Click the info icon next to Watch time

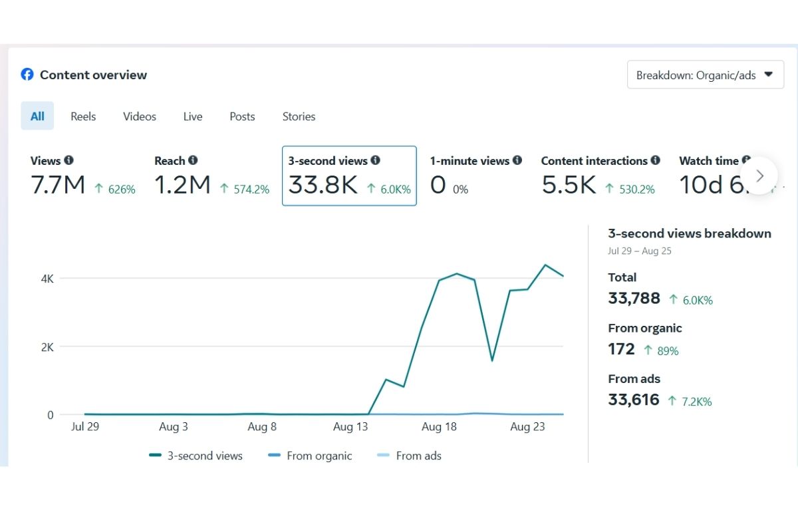pos(745,160)
